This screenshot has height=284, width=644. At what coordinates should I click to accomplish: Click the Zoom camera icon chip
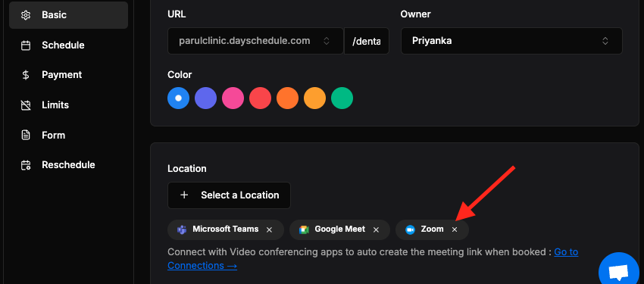[x=410, y=229]
